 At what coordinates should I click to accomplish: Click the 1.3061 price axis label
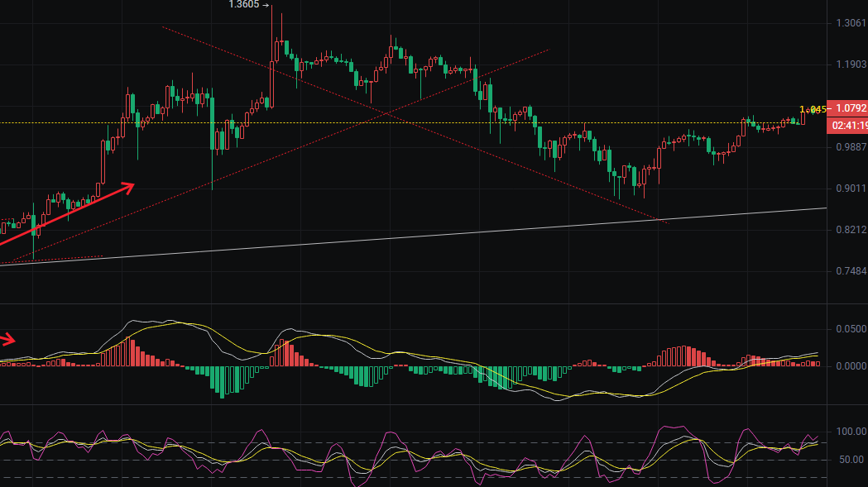pyautogui.click(x=851, y=23)
